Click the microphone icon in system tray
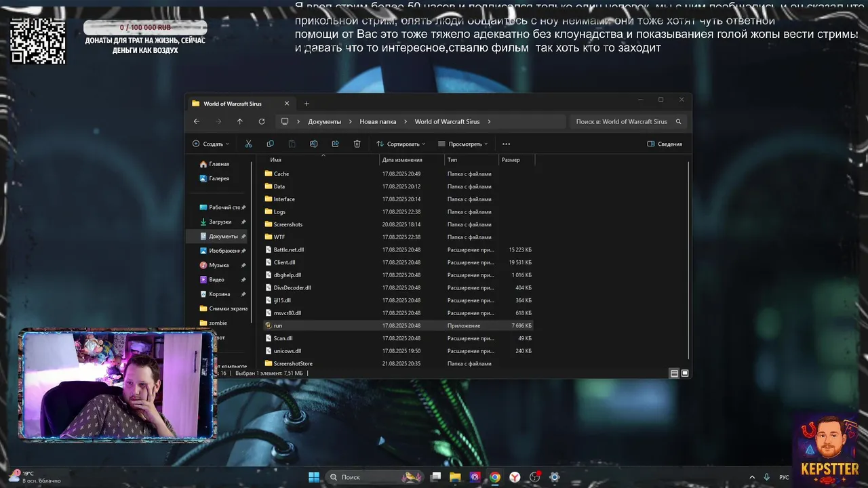The width and height of the screenshot is (868, 488). [x=766, y=477]
